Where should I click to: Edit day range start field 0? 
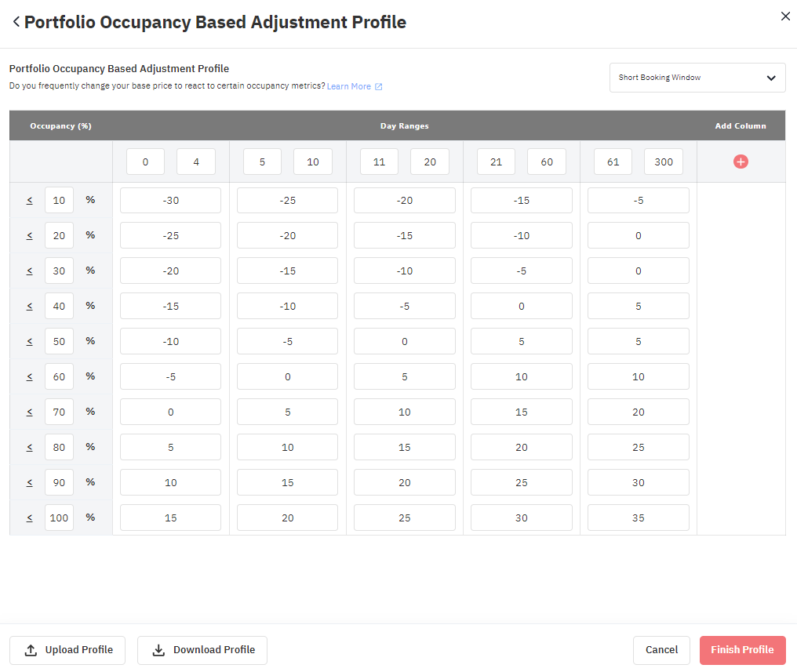tap(145, 162)
